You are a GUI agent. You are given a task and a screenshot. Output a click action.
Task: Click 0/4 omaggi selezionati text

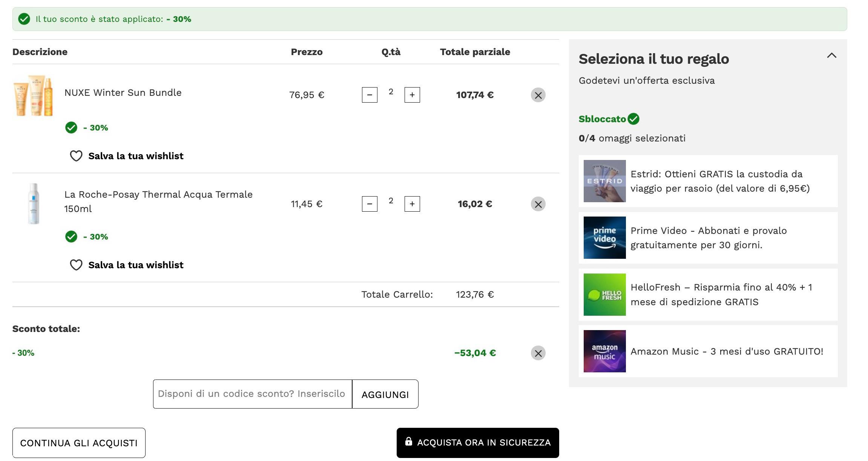[632, 138]
